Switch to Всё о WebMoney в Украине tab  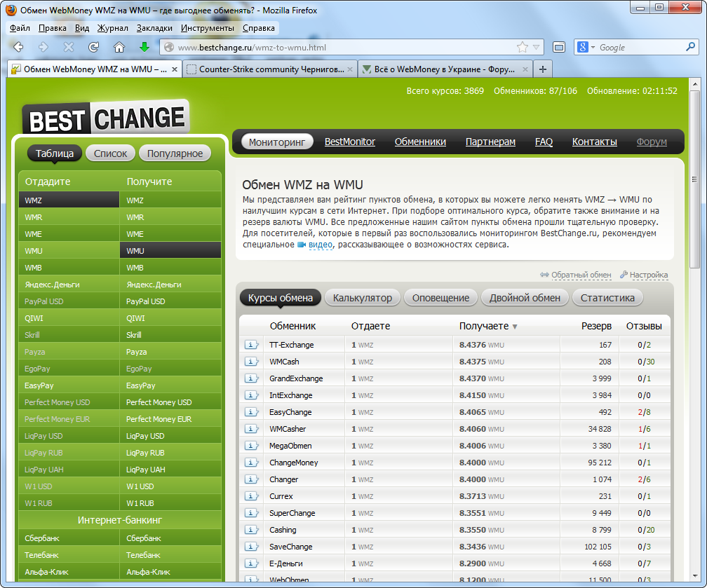445,69
